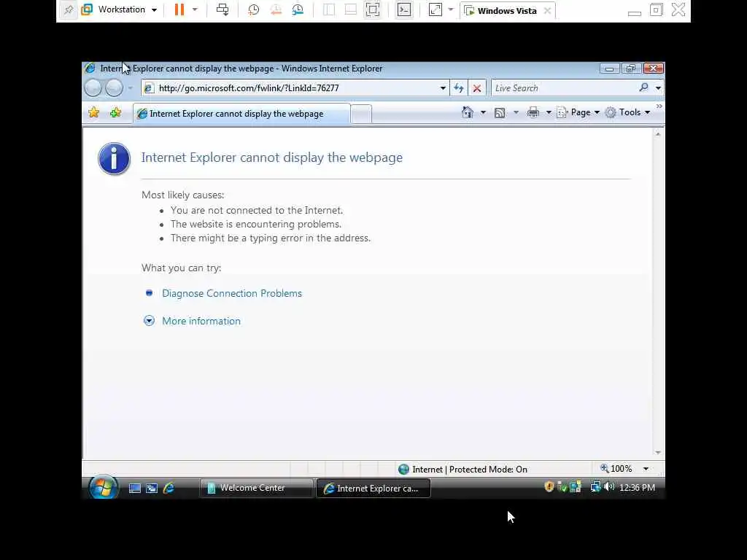Viewport: 747px width, 560px height.
Task: Click the 100% zoom level button
Action: click(x=616, y=469)
